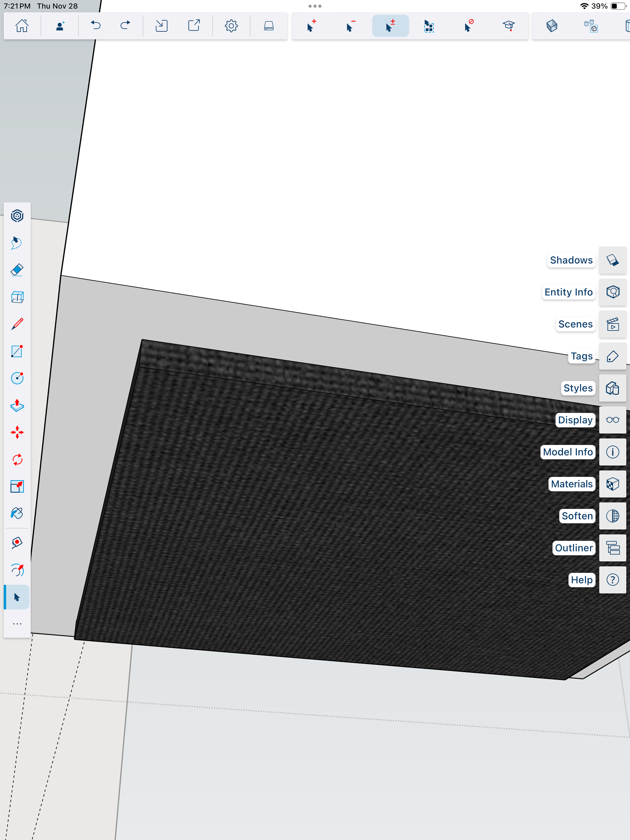Select the Circle drawing tool
Screen dimensions: 630x840
[x=17, y=378]
